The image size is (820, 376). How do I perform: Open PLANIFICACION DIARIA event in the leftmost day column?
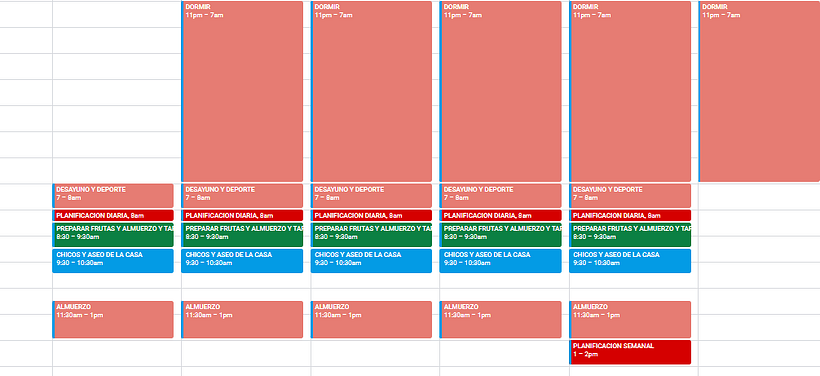click(x=113, y=215)
